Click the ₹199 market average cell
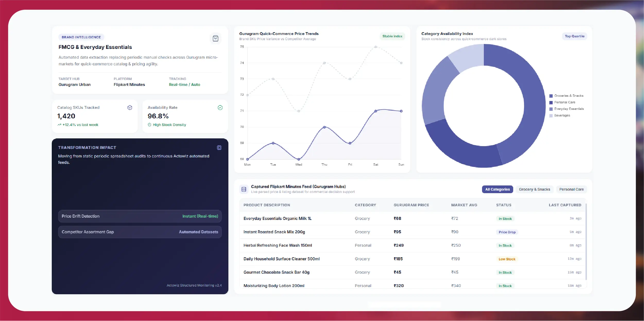 [x=455, y=259]
